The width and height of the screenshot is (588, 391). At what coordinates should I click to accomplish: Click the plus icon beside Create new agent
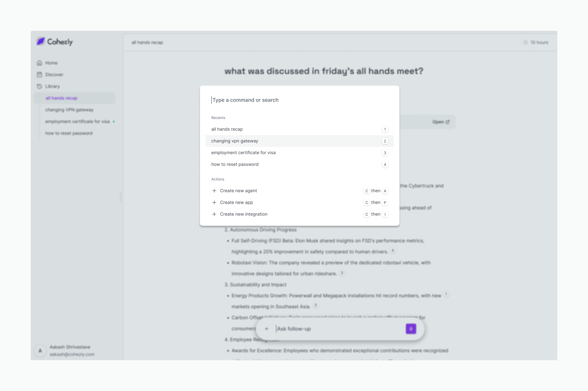(x=214, y=191)
